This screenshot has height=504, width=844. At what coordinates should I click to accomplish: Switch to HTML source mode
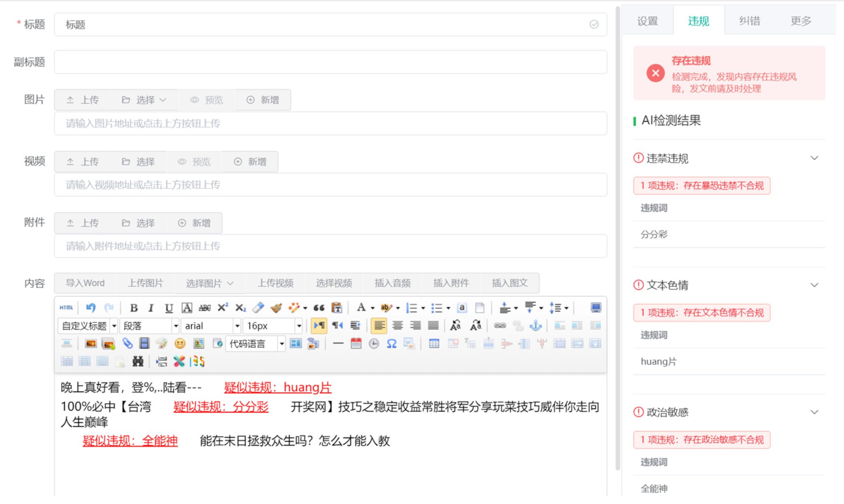point(66,308)
